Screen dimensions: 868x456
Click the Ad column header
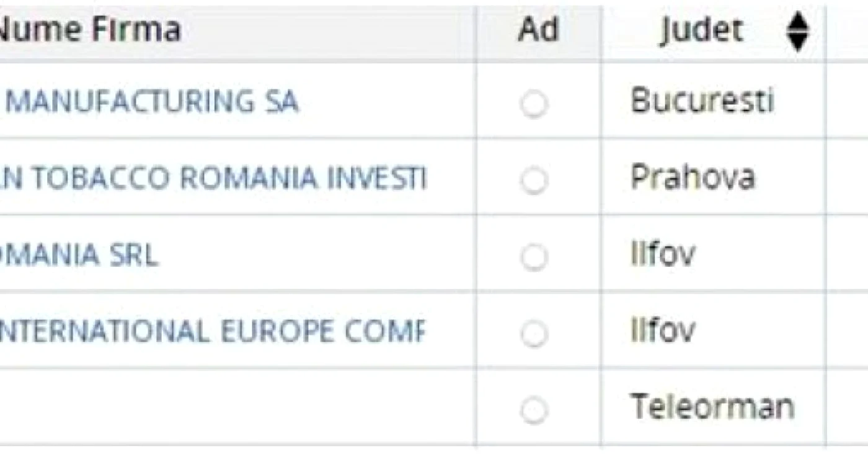538,29
